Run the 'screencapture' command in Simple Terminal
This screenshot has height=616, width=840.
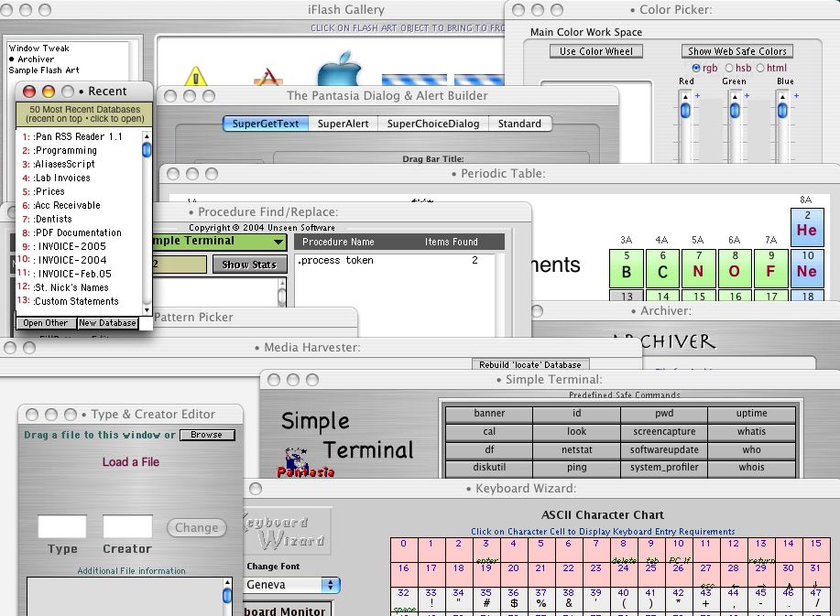(664, 432)
